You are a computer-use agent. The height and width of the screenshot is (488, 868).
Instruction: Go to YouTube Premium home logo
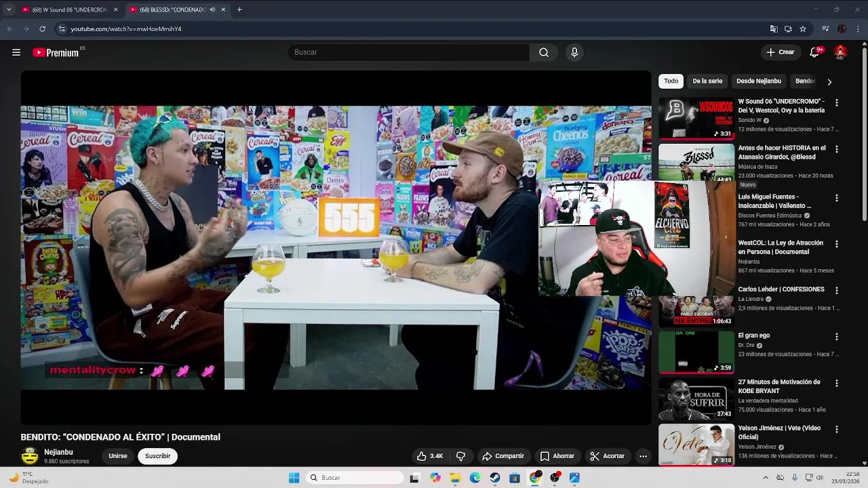click(56, 52)
